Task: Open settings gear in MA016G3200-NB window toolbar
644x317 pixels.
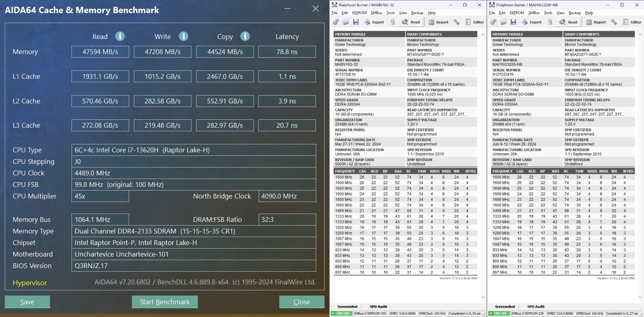Action: (x=493, y=22)
